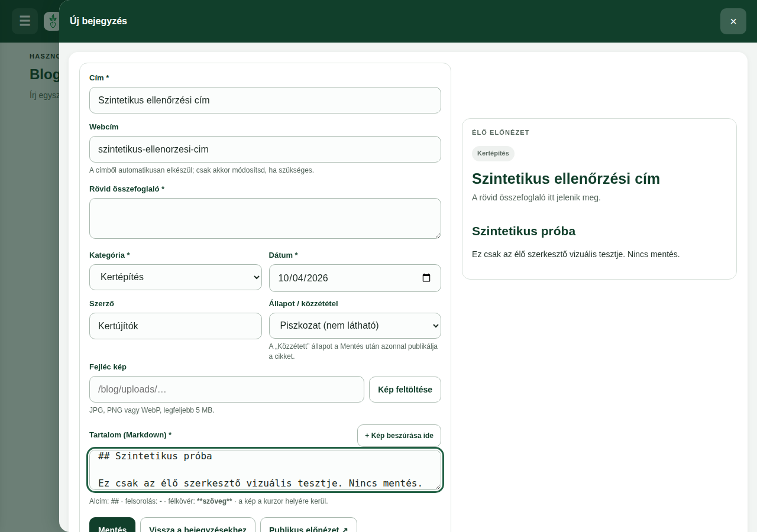
Task: Click the plant logo icon in header
Action: pyautogui.click(x=52, y=21)
